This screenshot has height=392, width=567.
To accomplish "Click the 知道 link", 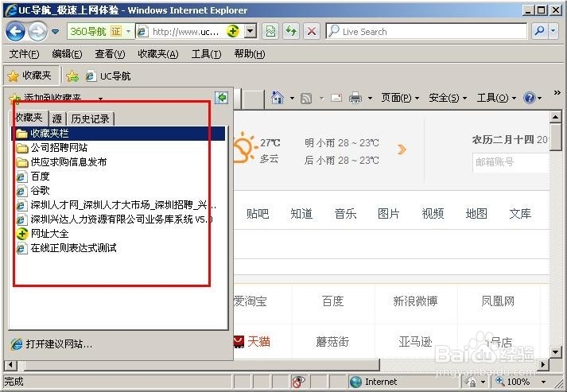I will click(x=301, y=214).
